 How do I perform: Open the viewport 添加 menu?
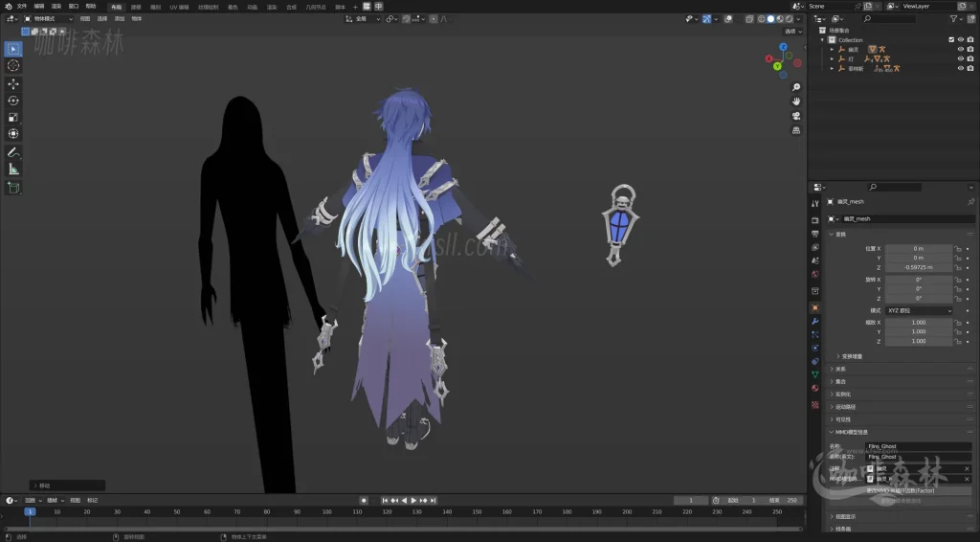tap(120, 19)
